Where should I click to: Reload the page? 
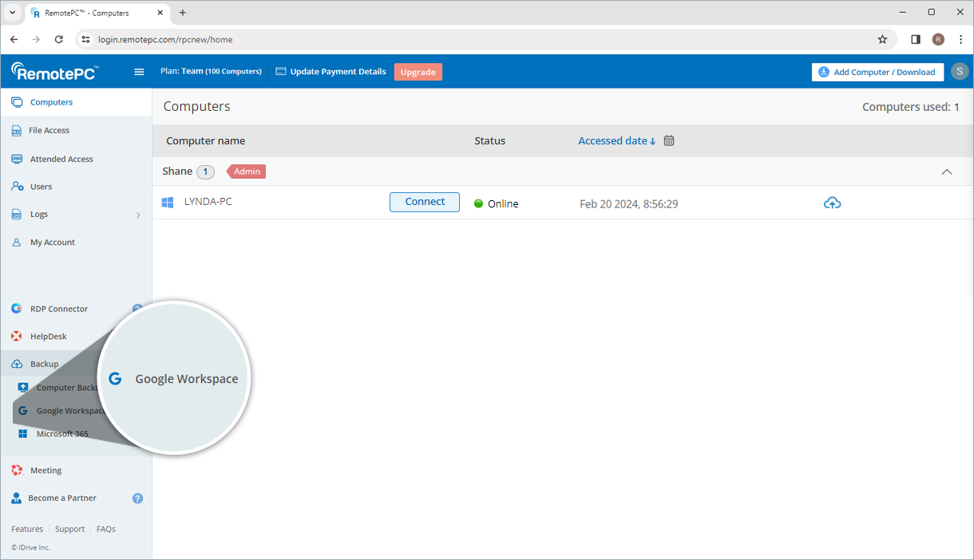point(58,39)
